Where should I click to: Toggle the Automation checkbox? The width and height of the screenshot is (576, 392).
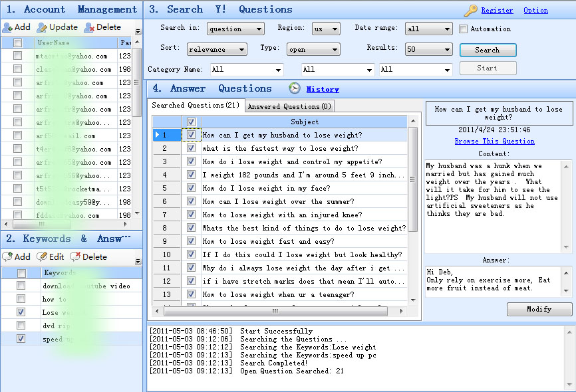463,29
